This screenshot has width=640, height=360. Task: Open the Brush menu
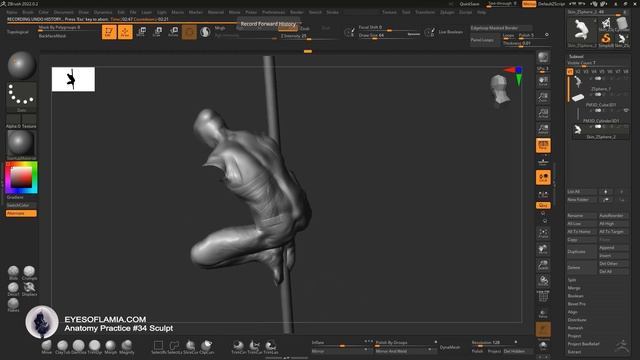tap(28, 12)
